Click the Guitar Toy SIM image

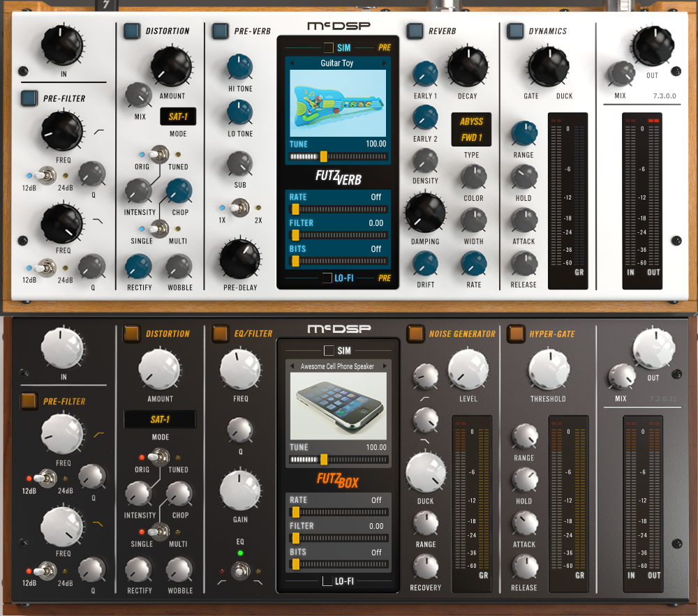[338, 103]
